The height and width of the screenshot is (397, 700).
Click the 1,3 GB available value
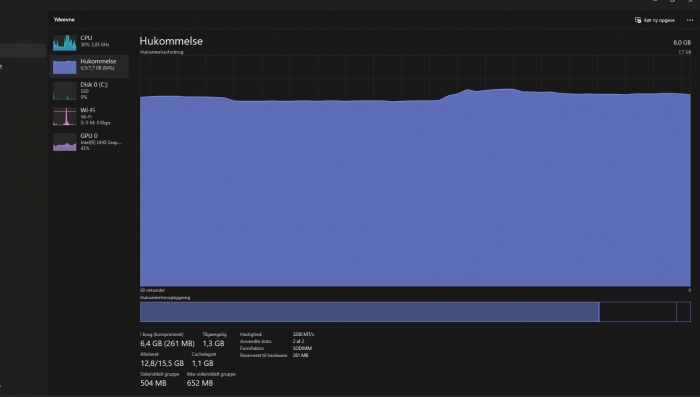[x=213, y=343]
